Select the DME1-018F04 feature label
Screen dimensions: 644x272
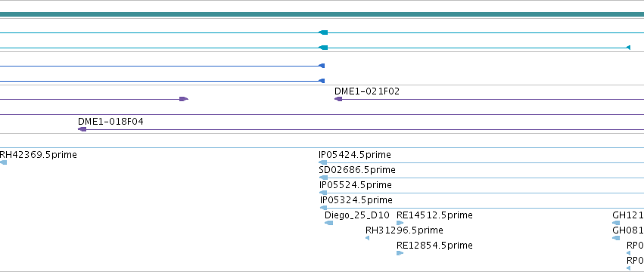click(110, 122)
